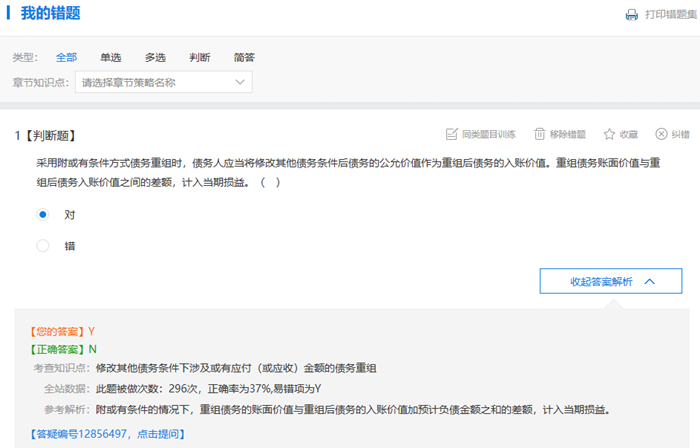Show only 简答 type questions
The width and height of the screenshot is (700, 448).
coord(243,57)
